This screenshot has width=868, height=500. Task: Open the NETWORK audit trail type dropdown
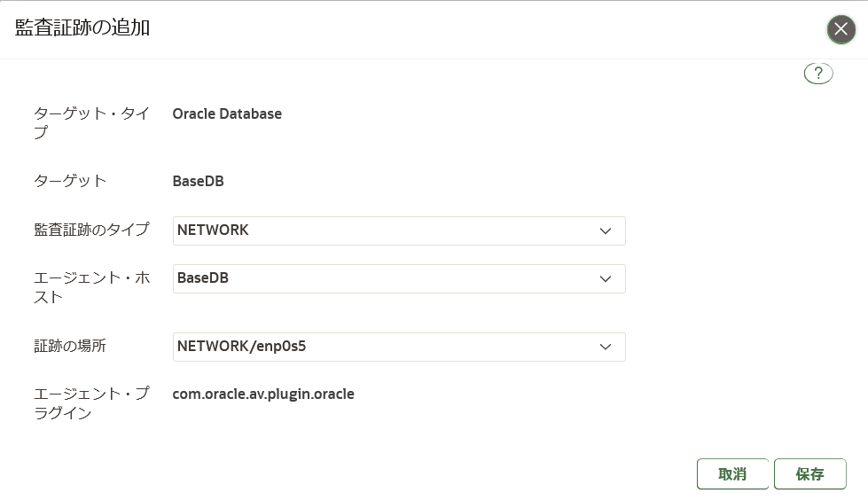[x=399, y=230]
